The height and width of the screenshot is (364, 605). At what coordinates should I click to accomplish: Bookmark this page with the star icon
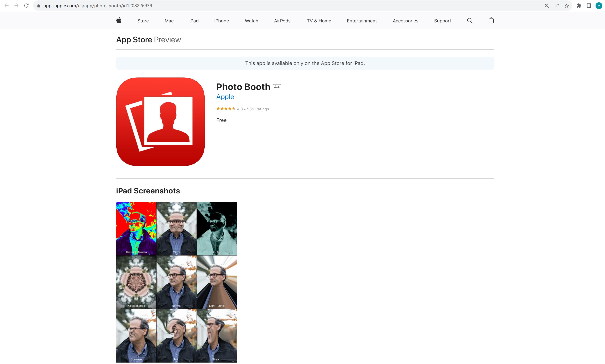(567, 5)
